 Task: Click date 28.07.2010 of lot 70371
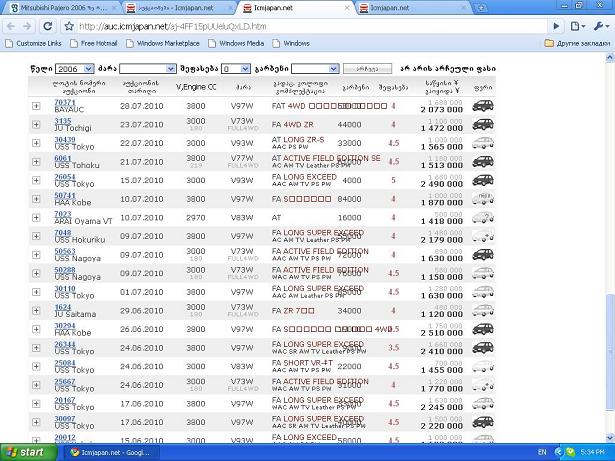point(142,106)
